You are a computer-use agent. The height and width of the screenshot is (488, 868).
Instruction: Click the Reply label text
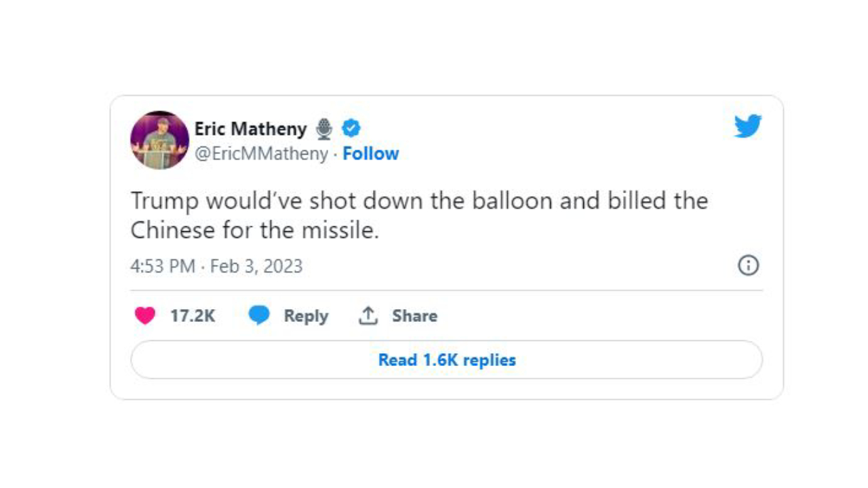306,316
